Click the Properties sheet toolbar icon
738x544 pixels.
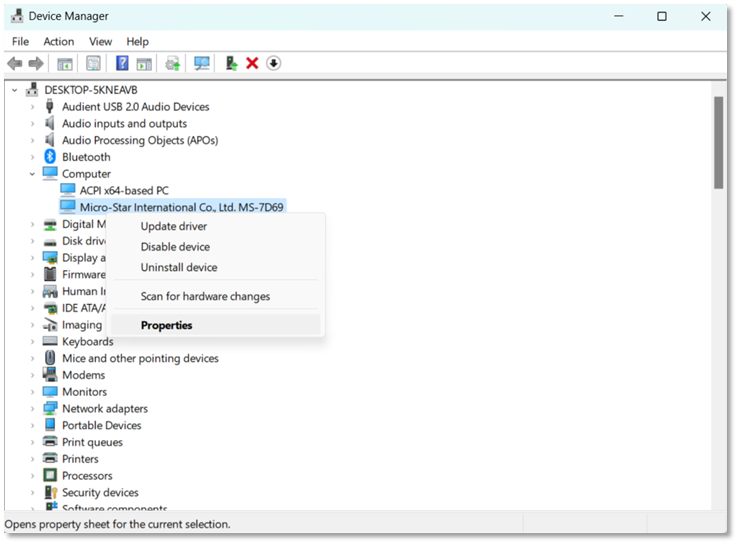click(93, 63)
